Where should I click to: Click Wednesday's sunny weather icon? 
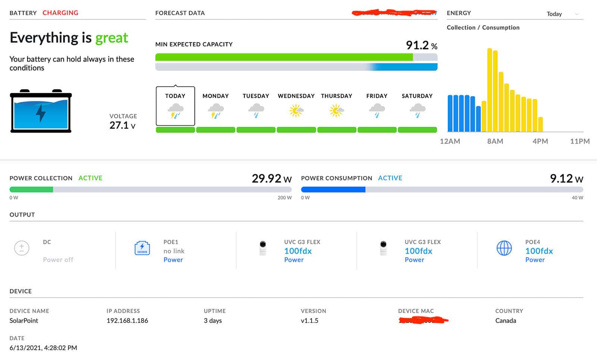[x=296, y=110]
